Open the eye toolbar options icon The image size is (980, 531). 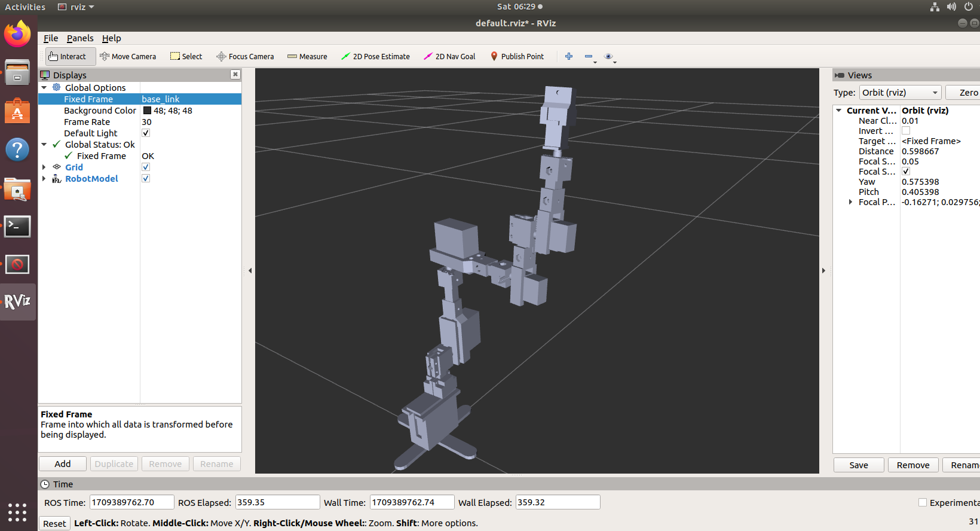[608, 56]
